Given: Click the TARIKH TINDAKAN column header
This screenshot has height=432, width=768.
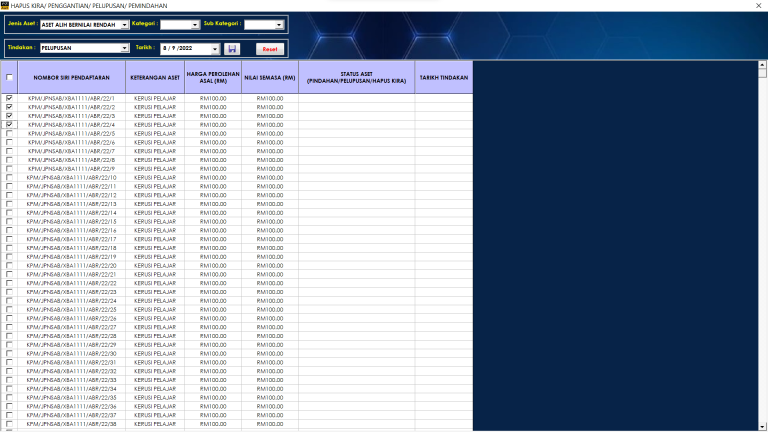Looking at the screenshot, I should pyautogui.click(x=443, y=77).
